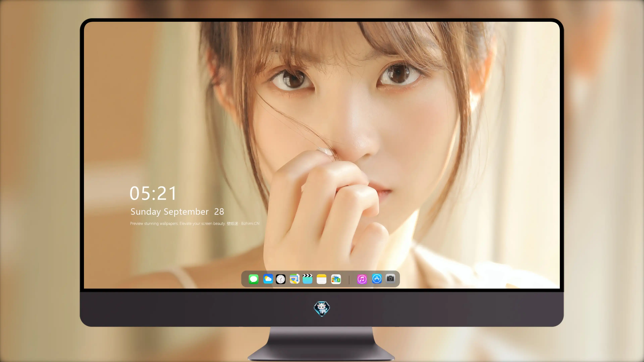
Task: Open the Camera app in dock
Action: click(390, 279)
